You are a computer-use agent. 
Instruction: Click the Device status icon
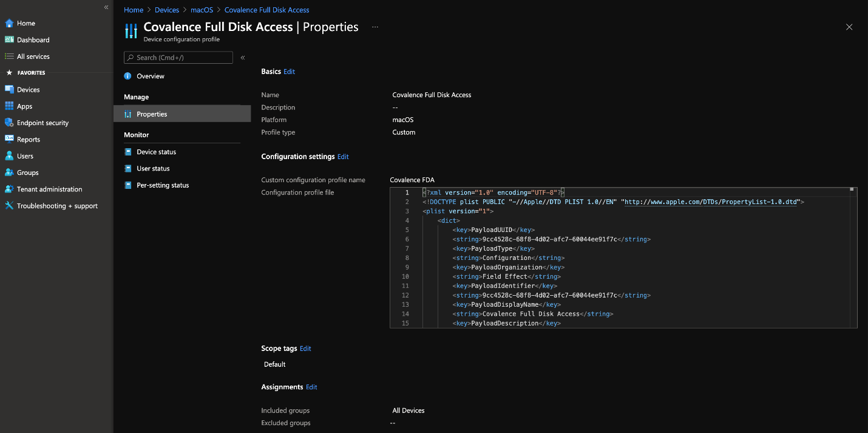point(127,152)
